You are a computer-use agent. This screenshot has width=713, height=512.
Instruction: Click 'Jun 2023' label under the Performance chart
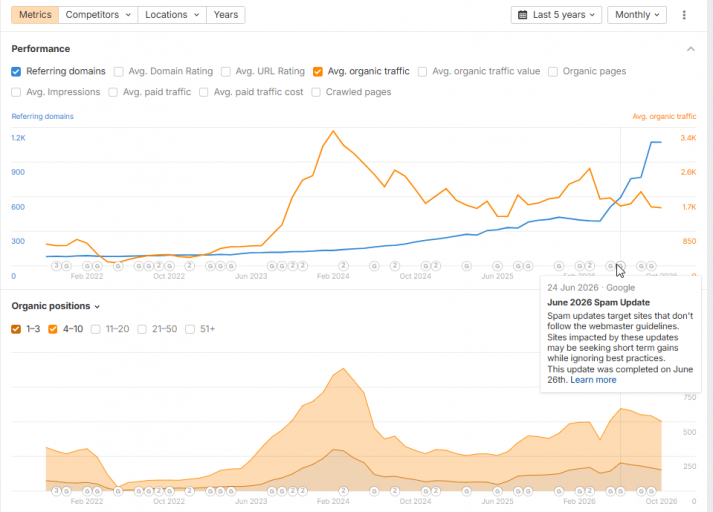click(x=251, y=276)
